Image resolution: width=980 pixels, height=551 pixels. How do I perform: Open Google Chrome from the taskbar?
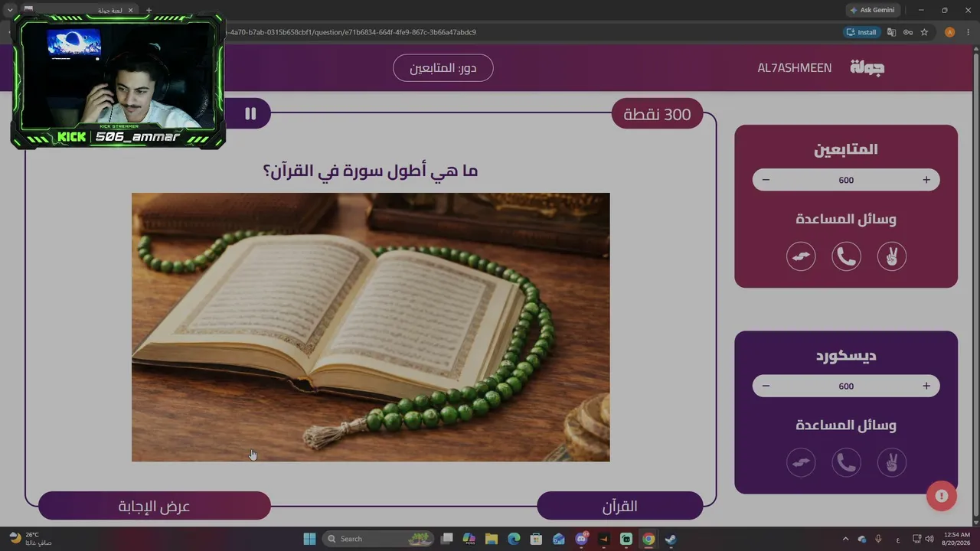click(648, 539)
